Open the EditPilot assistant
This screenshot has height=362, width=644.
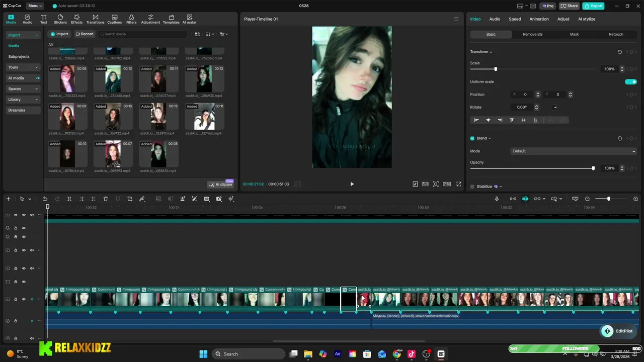[619, 331]
